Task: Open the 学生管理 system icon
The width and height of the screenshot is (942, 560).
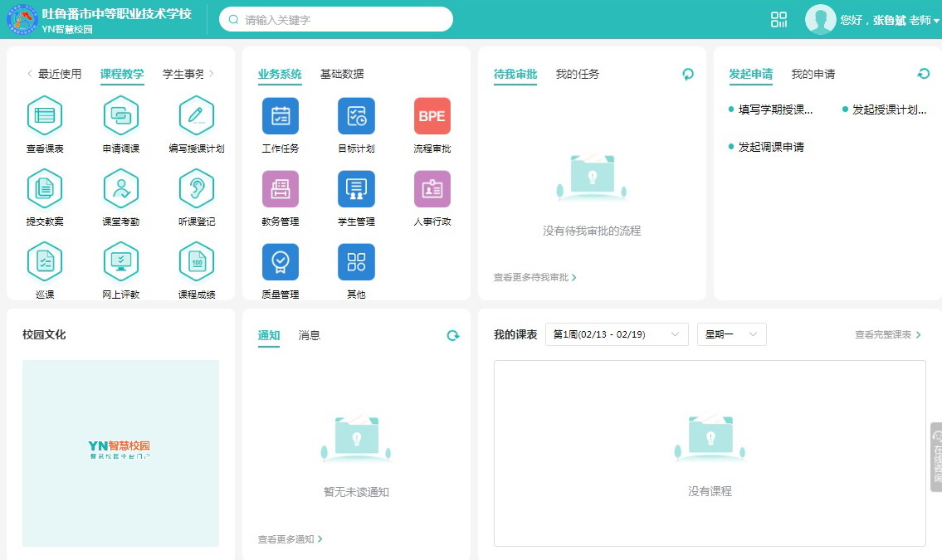Action: click(x=356, y=189)
